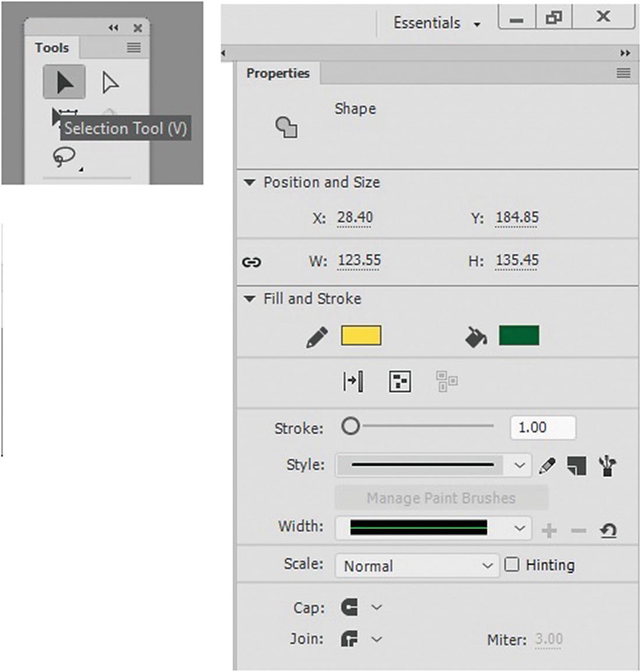Open the stroke Width profile dropdown
641x672 pixels.
coord(433,528)
